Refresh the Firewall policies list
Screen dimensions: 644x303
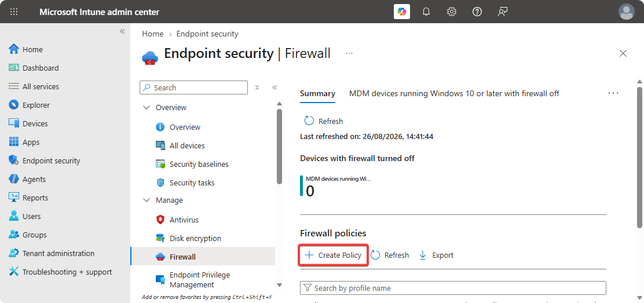click(389, 255)
